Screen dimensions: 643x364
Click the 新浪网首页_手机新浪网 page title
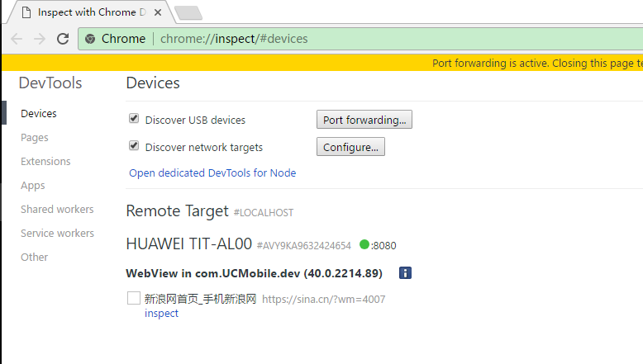(200, 299)
